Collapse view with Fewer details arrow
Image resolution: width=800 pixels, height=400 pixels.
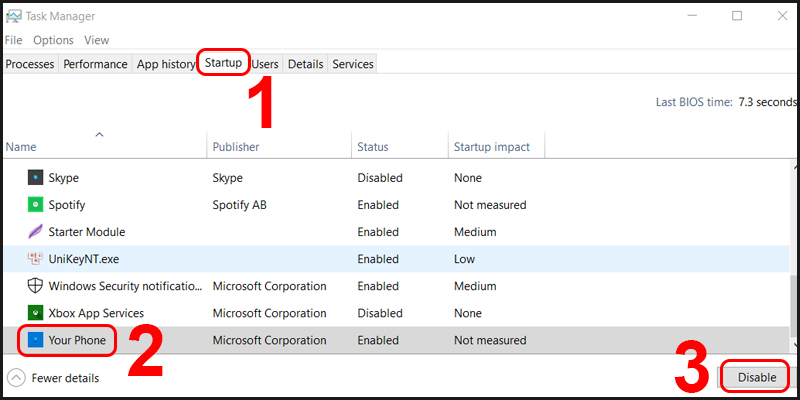16,378
